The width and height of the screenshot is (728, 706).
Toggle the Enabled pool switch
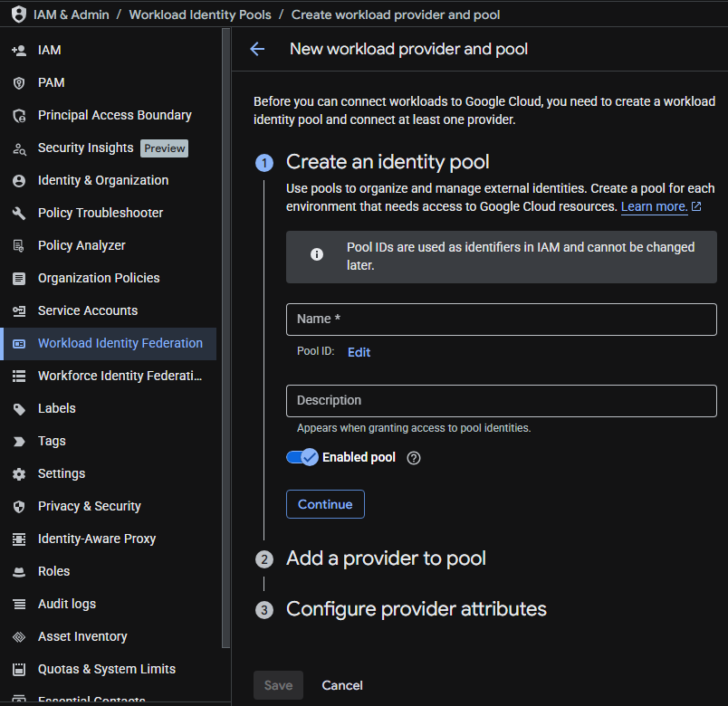(302, 457)
